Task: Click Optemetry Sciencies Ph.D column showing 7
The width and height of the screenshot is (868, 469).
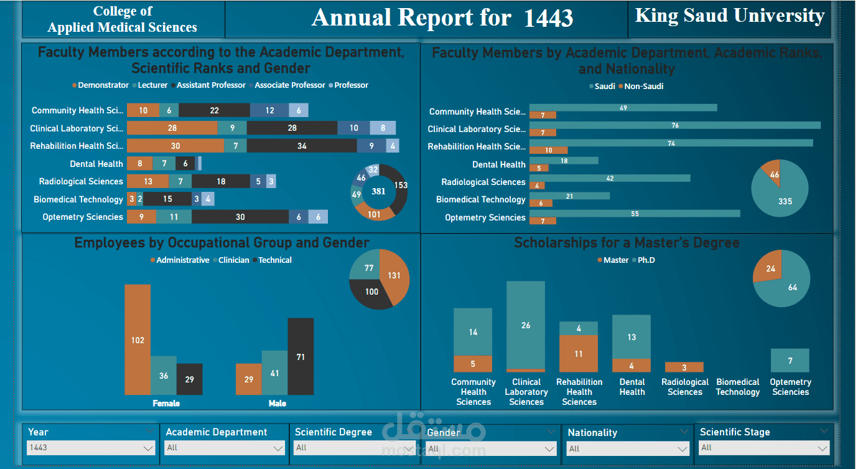Action: (x=790, y=361)
